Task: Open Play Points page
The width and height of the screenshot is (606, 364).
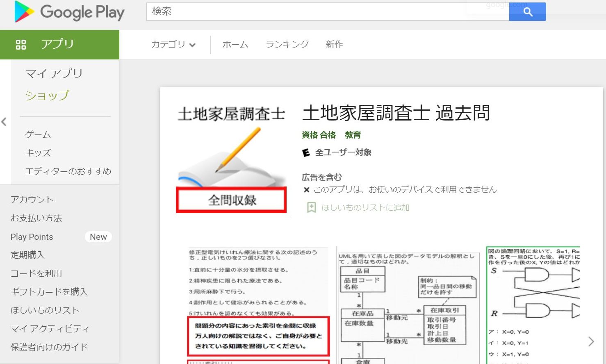Action: point(32,237)
